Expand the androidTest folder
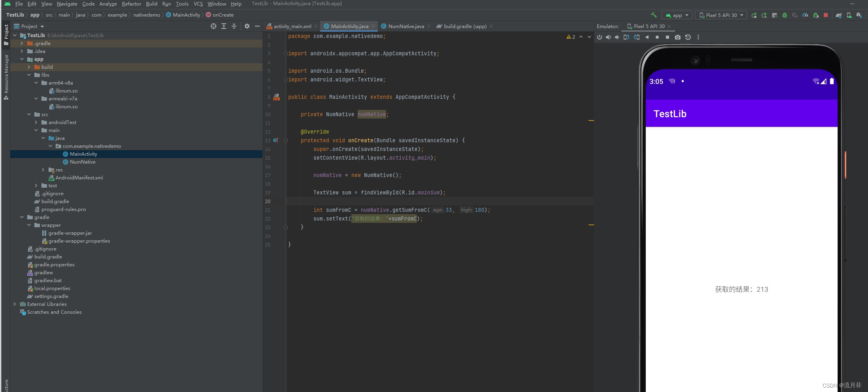The image size is (868, 392). click(36, 122)
